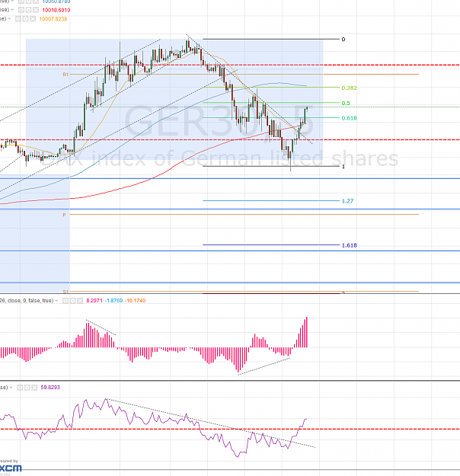Expand the RSI indicator title dropdown arrow

(11, 388)
